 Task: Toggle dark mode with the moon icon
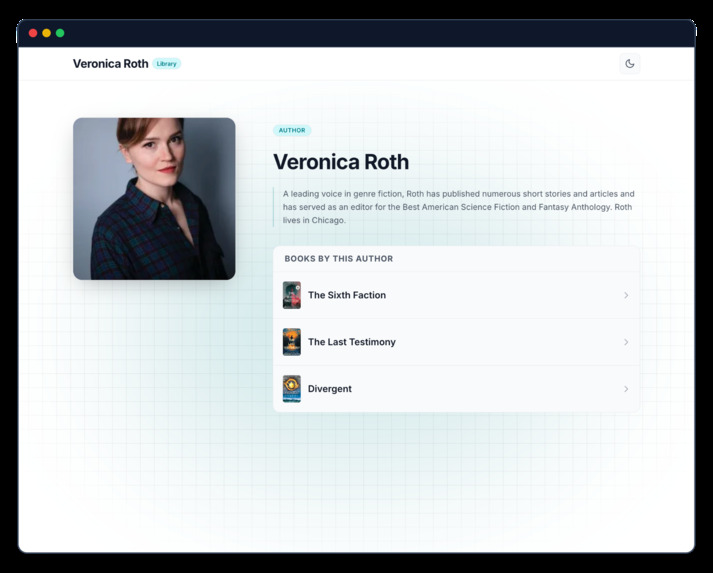[x=630, y=64]
